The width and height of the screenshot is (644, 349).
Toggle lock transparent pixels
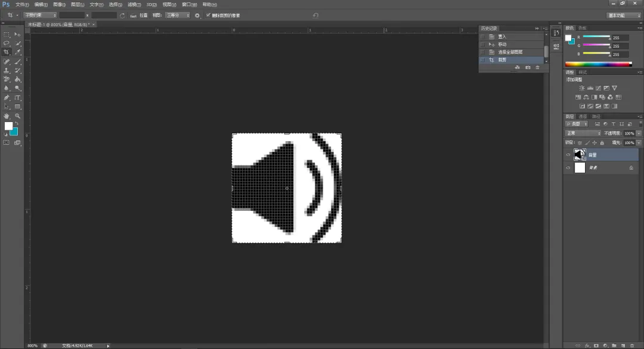pos(580,143)
